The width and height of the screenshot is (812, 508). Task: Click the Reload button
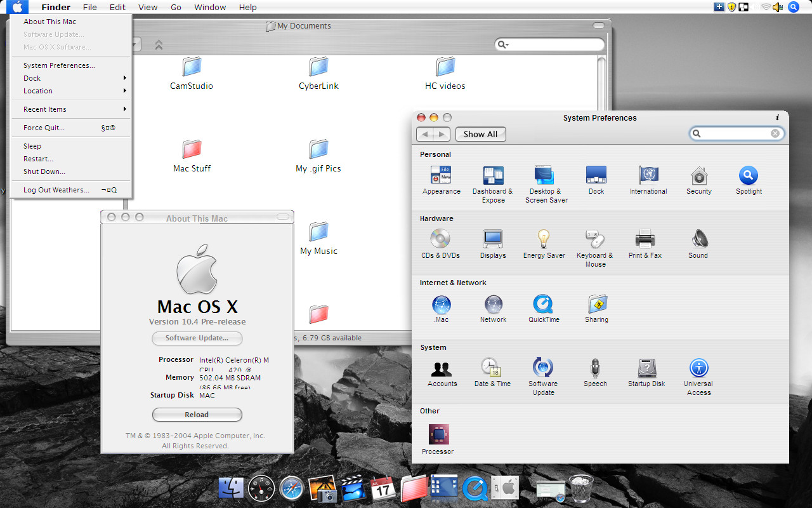click(x=197, y=415)
